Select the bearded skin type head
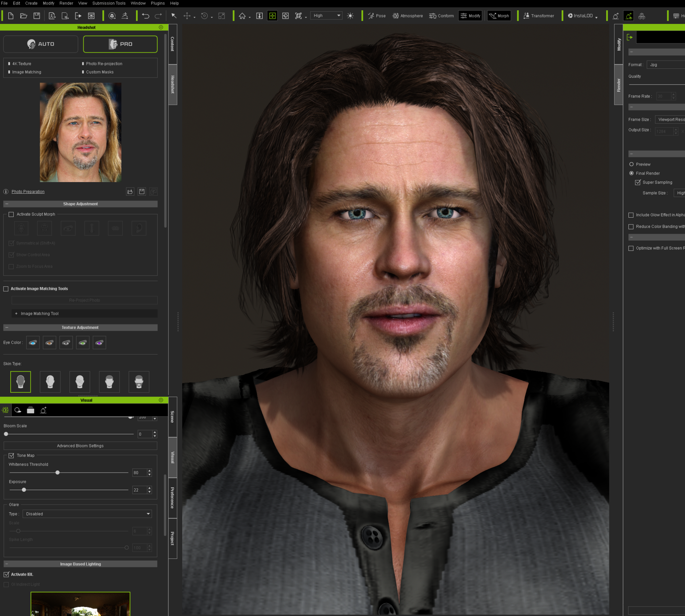This screenshot has height=616, width=685. (139, 382)
